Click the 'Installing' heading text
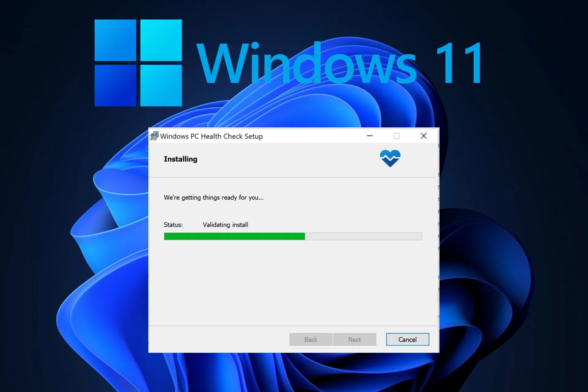 coord(180,159)
